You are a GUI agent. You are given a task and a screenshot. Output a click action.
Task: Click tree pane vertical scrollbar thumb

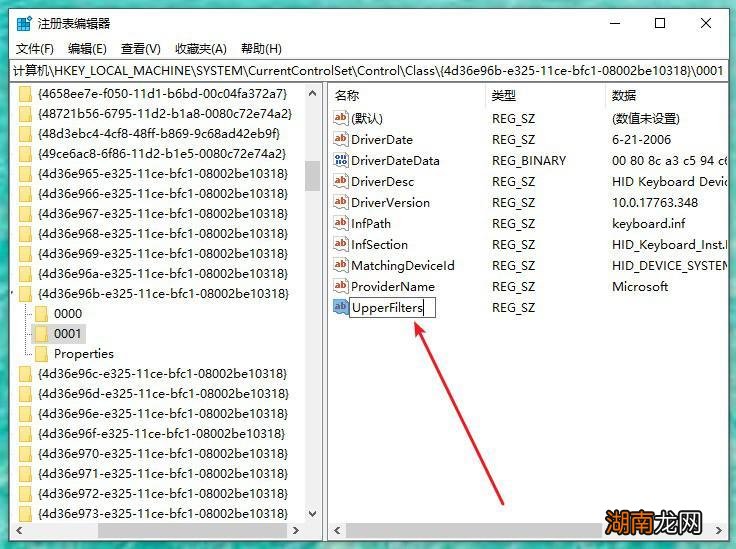[x=312, y=176]
